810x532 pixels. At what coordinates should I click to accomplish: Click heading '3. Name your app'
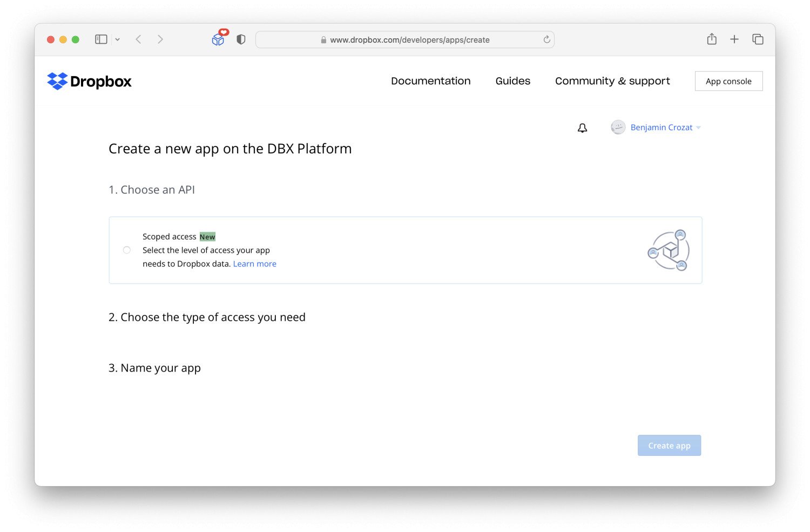pos(154,368)
